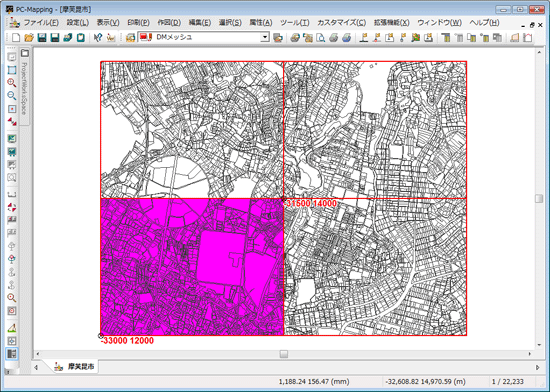Viewport: 550px width, 392px height.
Task: Open the 表示(V) menu
Action: (x=108, y=22)
